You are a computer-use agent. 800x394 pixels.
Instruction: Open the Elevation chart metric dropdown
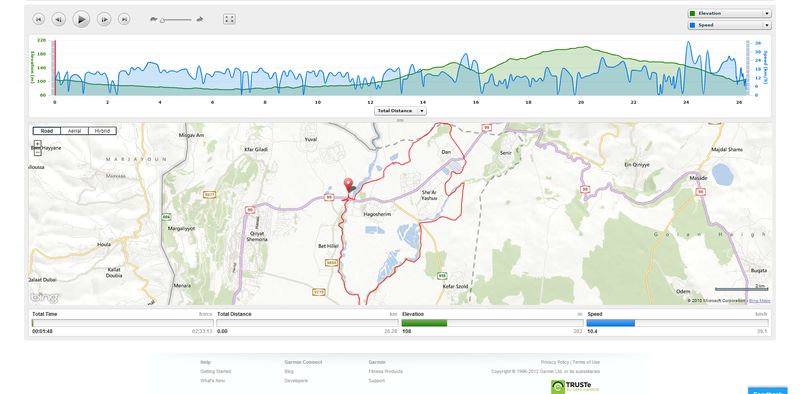[729, 13]
